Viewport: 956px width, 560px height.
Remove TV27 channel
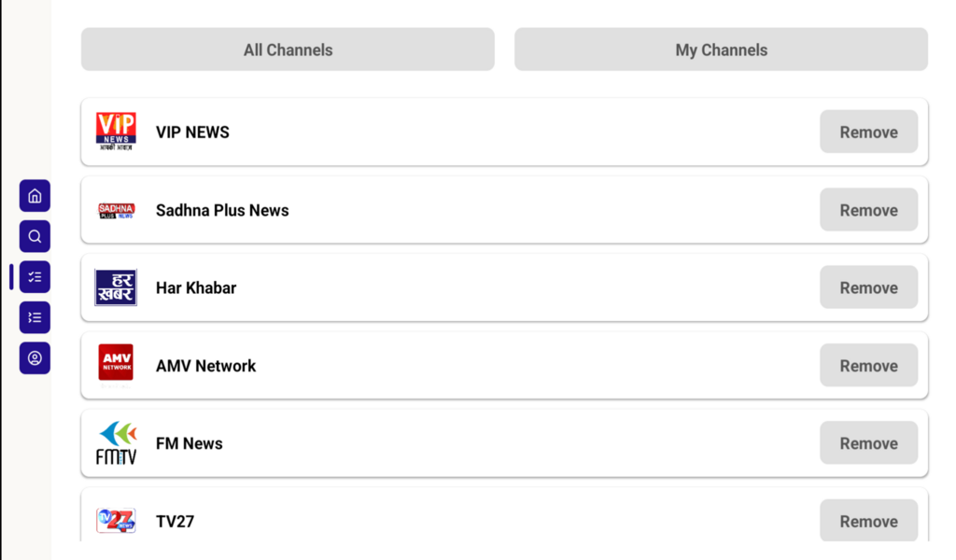point(868,521)
